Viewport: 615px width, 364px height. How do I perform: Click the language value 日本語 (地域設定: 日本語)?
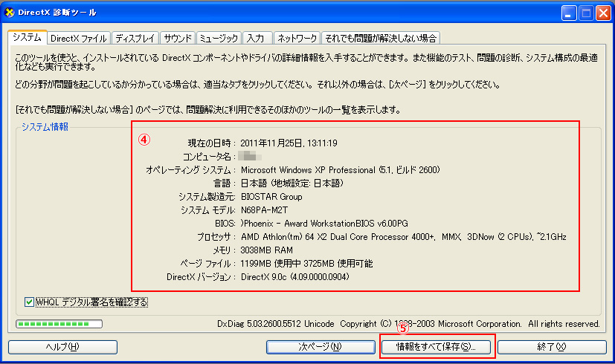[x=292, y=183]
